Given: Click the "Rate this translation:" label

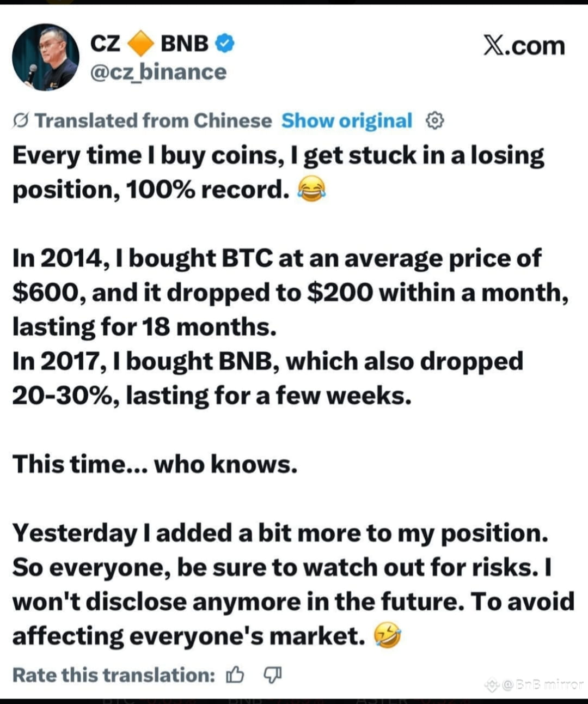Looking at the screenshot, I should (114, 675).
